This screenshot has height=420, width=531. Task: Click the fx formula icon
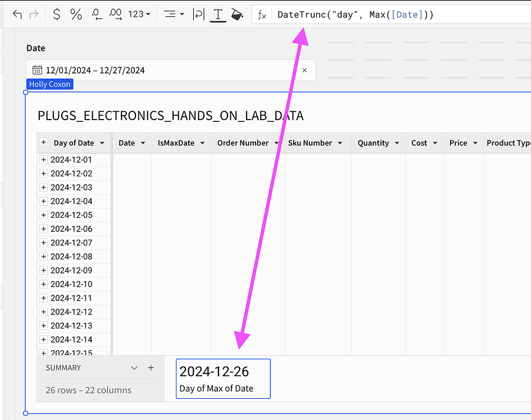[262, 15]
